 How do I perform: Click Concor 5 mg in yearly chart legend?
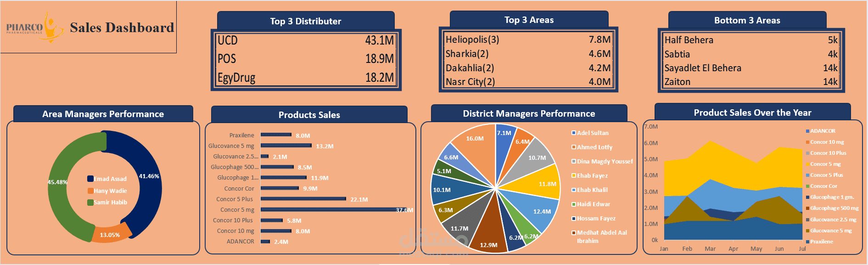tap(823, 164)
